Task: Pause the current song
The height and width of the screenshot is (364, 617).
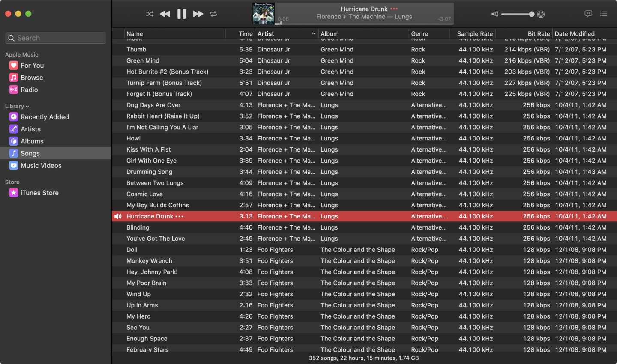Action: [x=182, y=14]
